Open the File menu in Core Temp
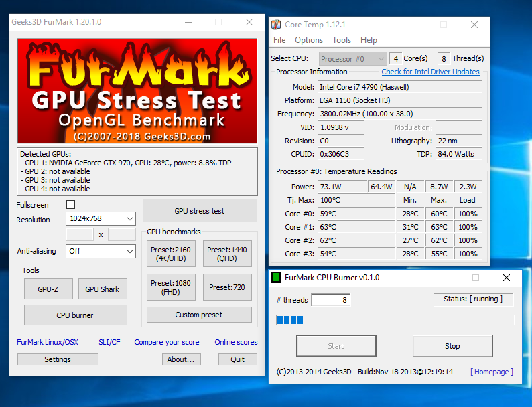Image resolution: width=532 pixels, height=407 pixels. pos(279,40)
